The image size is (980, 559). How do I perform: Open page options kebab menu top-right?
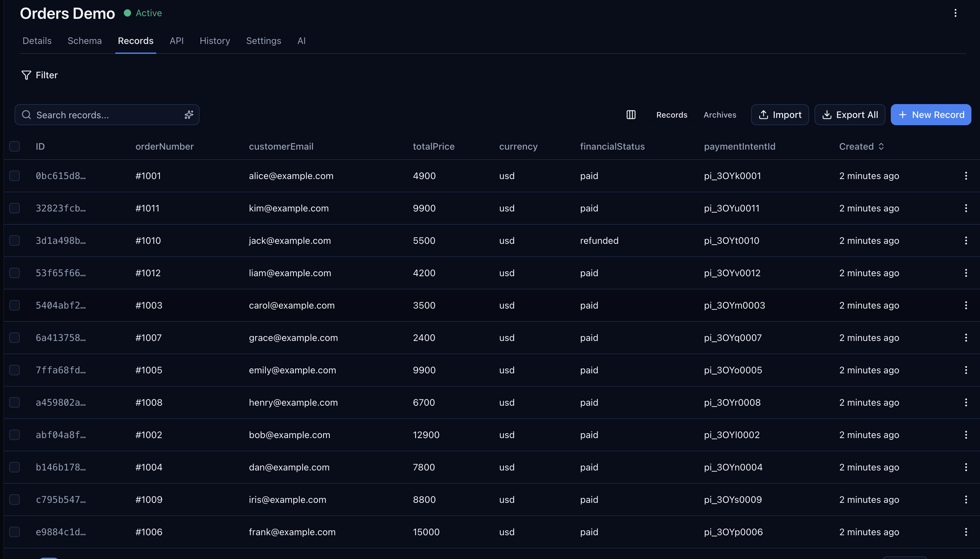(955, 14)
